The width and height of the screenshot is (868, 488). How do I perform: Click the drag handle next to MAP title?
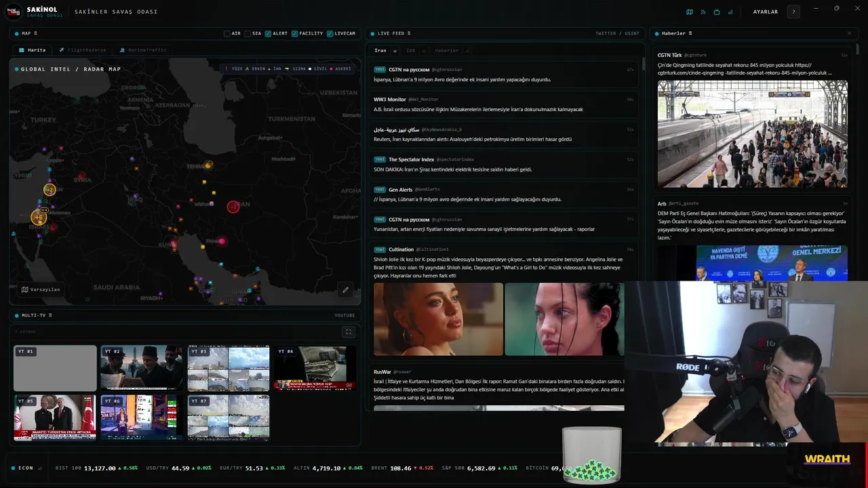(35, 33)
